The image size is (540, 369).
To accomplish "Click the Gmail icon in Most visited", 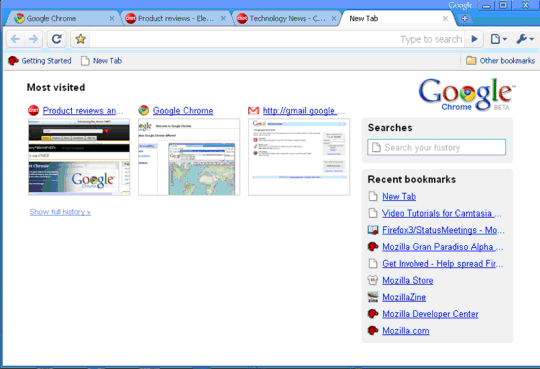I will 253,111.
